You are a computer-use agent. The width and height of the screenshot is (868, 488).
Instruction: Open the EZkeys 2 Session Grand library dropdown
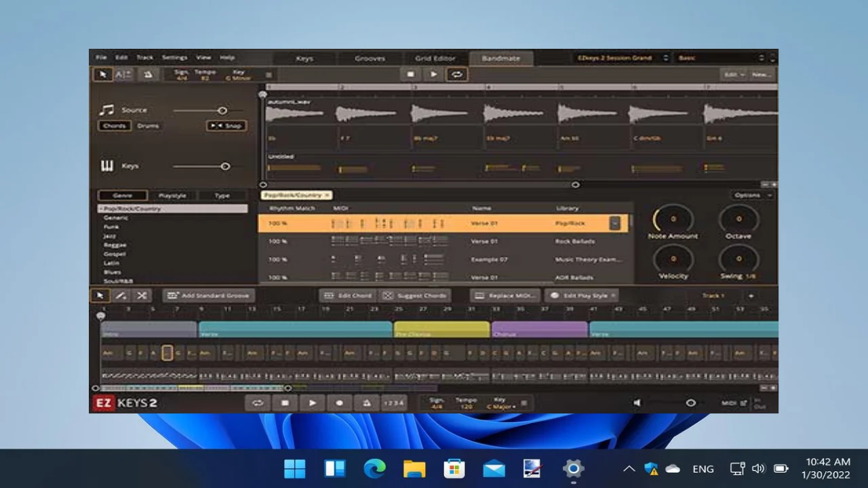pyautogui.click(x=622, y=58)
